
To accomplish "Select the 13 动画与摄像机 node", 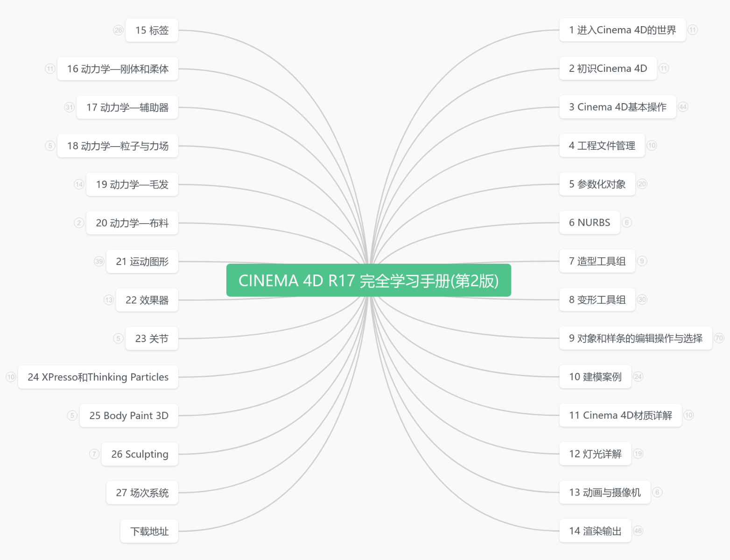I will (604, 492).
